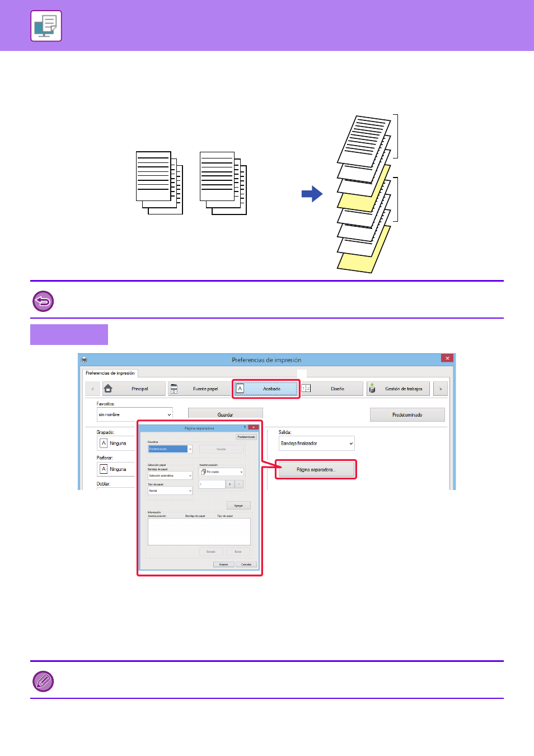Click the Borrado button

(x=211, y=552)
